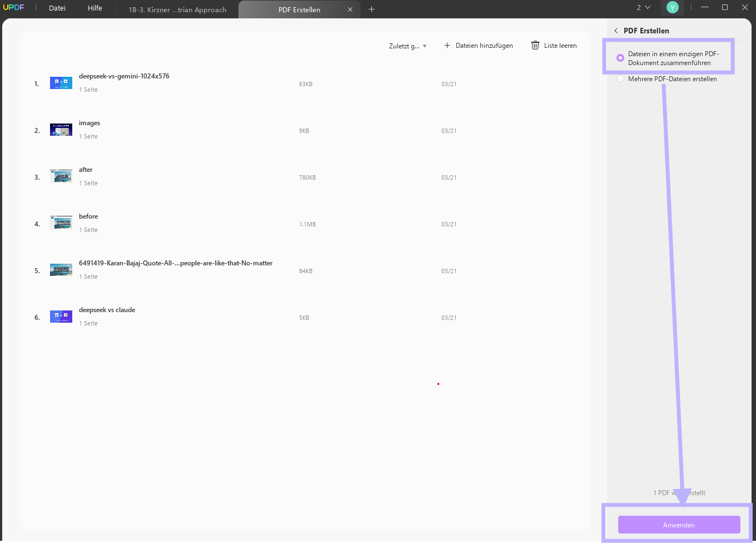Select the before file thumbnail

pos(61,223)
